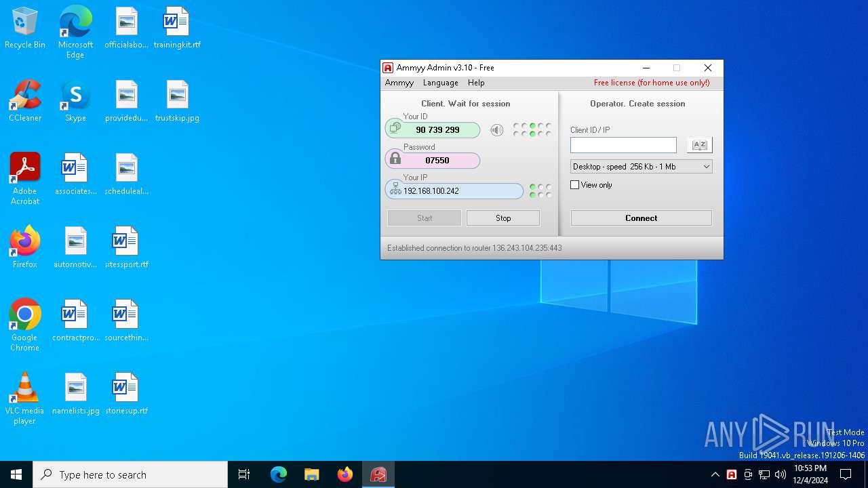Open Adobe Acrobat desktop shortcut
The image size is (868, 488).
(x=25, y=179)
